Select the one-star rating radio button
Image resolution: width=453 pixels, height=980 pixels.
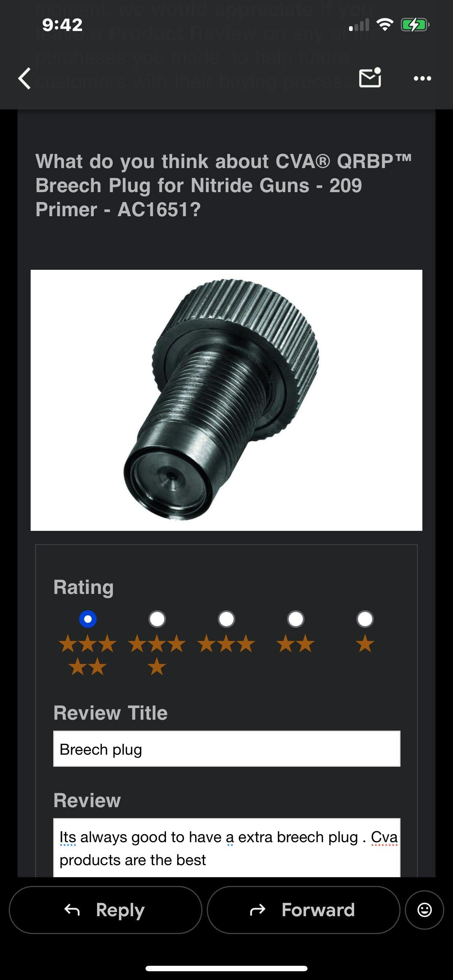(365, 619)
